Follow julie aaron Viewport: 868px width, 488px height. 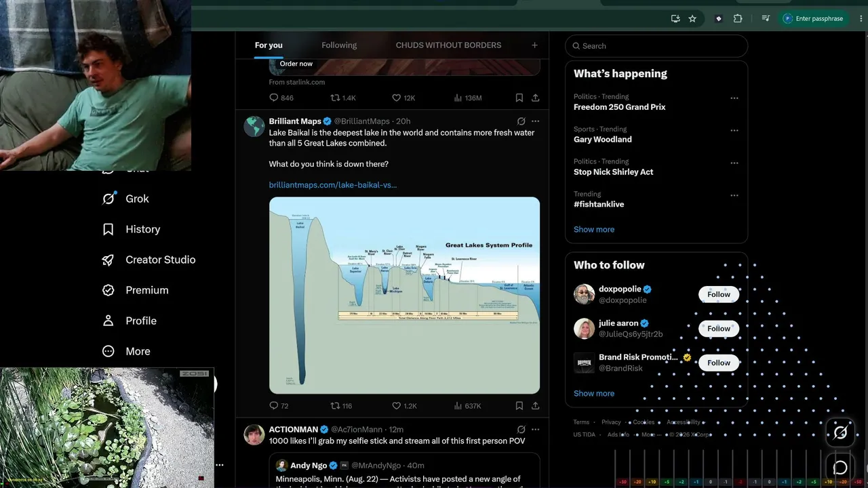coord(719,329)
